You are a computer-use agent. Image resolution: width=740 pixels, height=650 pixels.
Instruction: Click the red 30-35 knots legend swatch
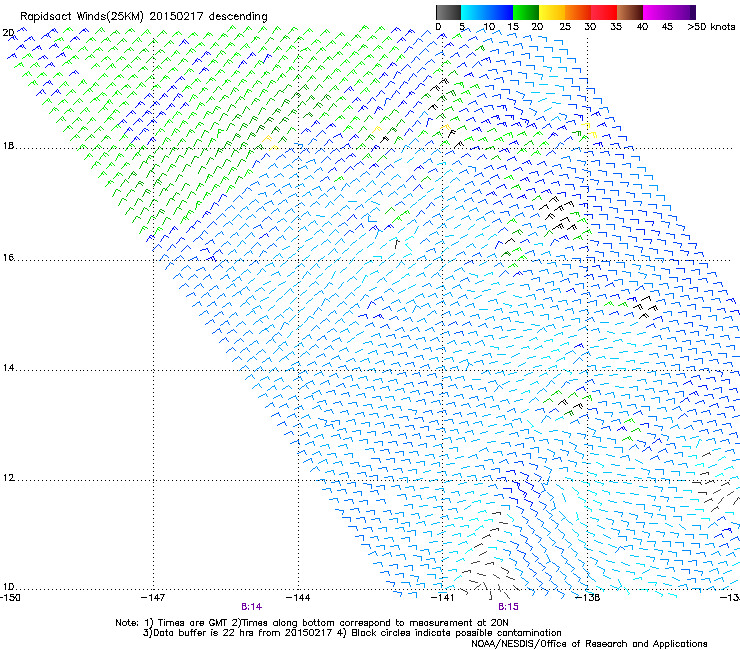[x=604, y=12]
